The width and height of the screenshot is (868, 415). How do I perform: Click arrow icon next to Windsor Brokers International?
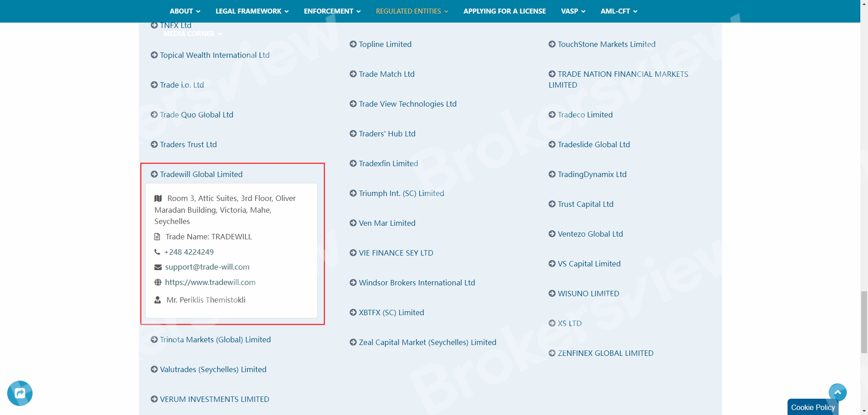coord(353,283)
